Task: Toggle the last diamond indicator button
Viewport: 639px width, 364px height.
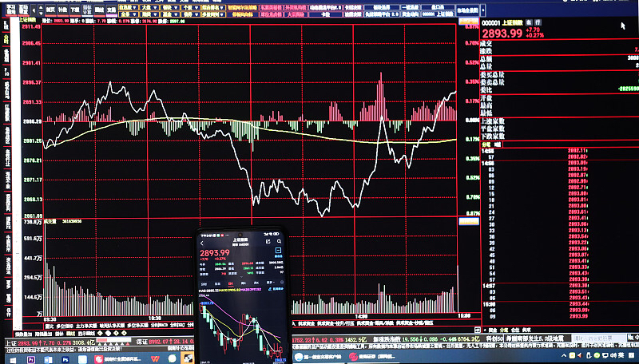Action: 125,334
